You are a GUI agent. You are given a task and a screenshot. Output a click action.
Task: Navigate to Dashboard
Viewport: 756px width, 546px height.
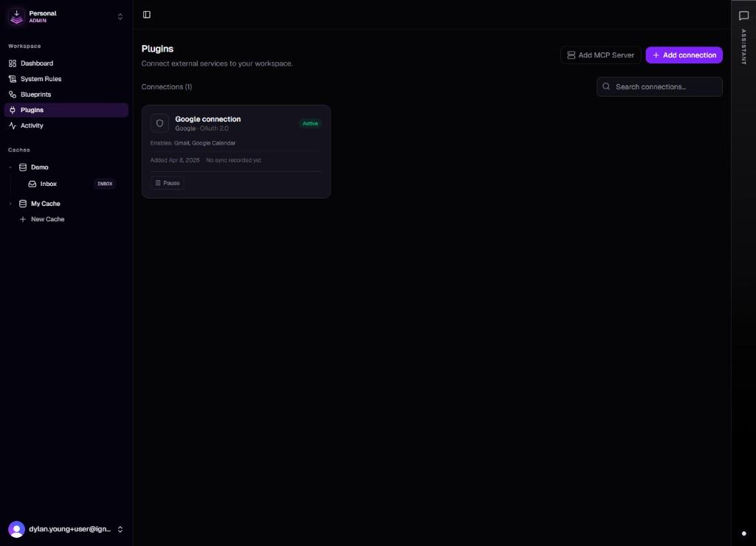coord(36,63)
